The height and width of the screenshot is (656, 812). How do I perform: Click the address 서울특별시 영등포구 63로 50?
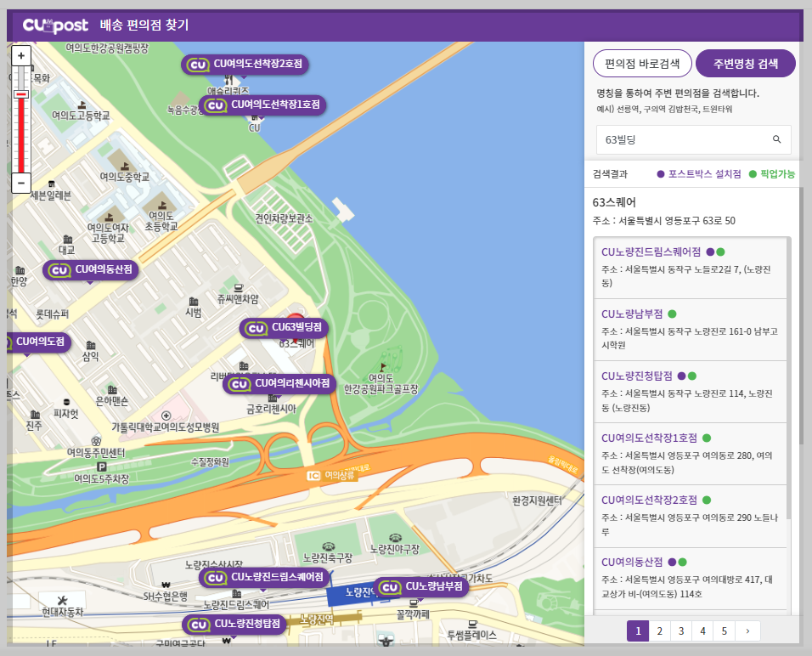[677, 221]
